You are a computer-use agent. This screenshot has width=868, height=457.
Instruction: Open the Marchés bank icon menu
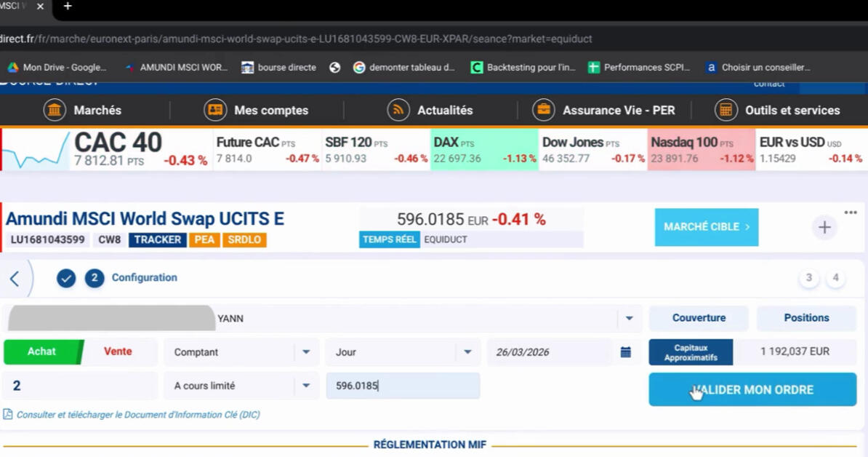coord(55,110)
